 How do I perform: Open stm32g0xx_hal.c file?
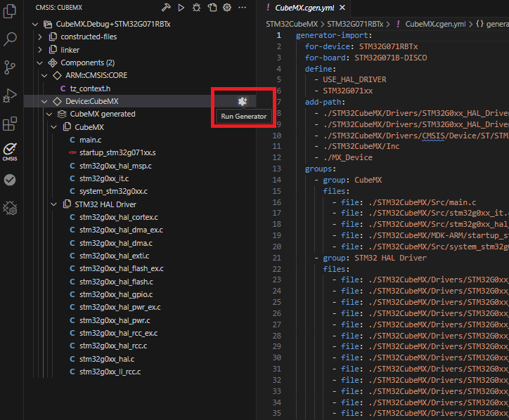pos(107,359)
